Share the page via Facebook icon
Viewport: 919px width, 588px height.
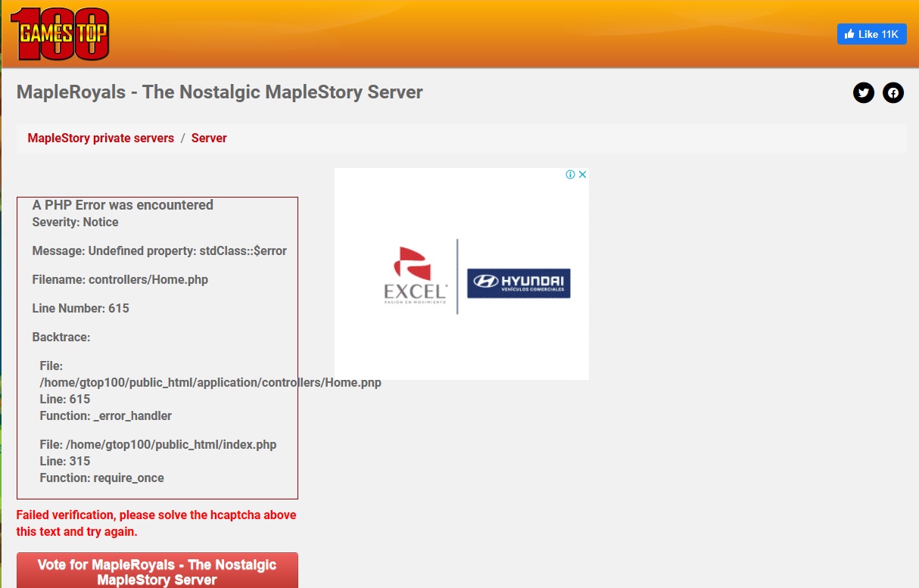(893, 93)
